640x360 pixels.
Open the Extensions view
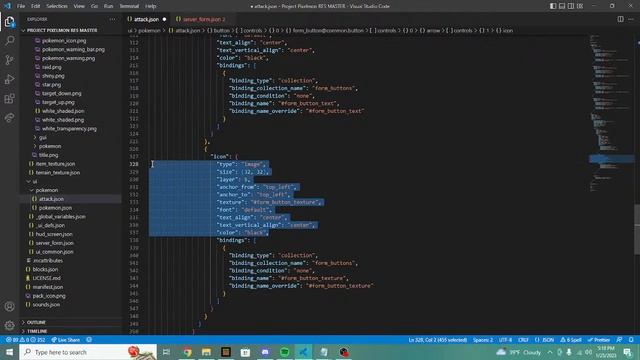9,98
